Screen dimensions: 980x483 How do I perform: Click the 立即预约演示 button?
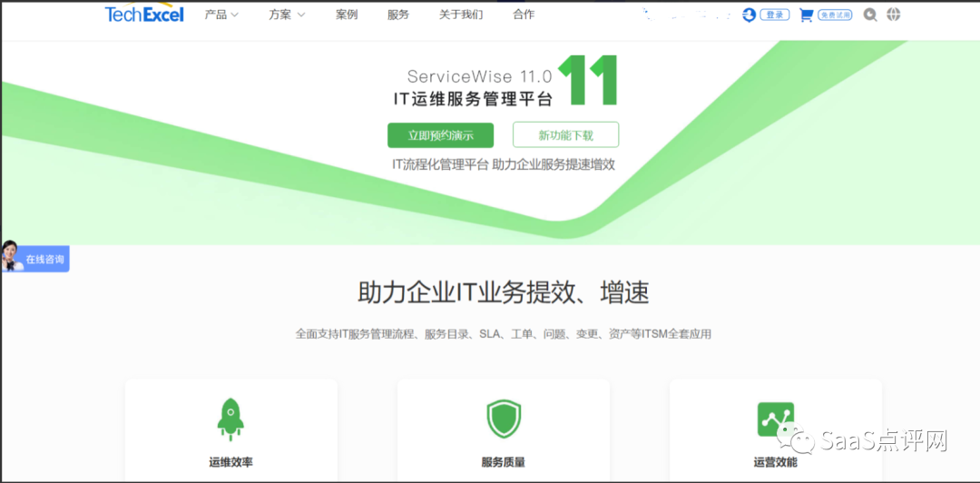(x=441, y=135)
